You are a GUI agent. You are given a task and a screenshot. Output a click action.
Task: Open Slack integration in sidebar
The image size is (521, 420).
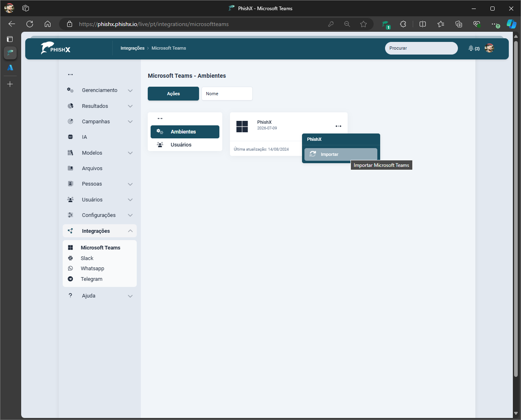click(100, 258)
